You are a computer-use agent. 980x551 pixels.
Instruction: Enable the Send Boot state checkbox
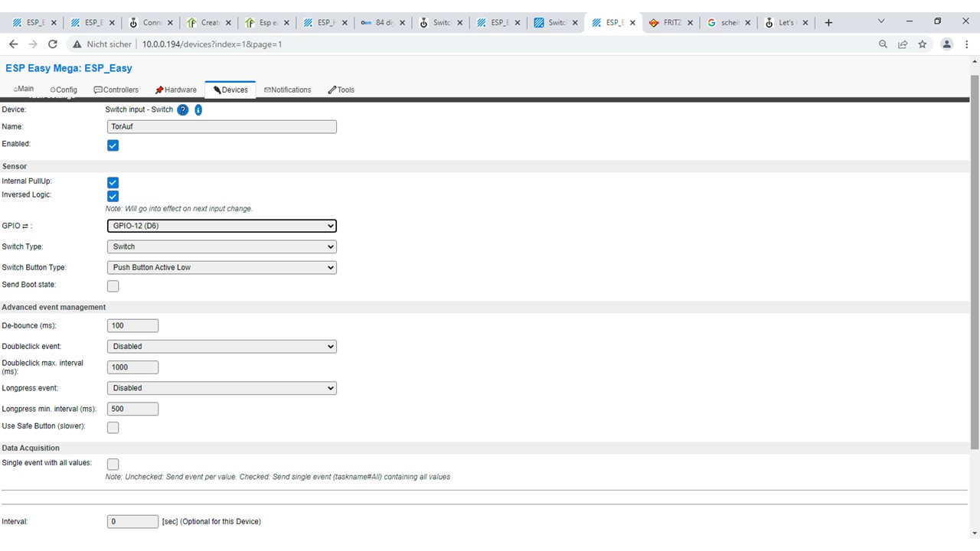pyautogui.click(x=113, y=286)
